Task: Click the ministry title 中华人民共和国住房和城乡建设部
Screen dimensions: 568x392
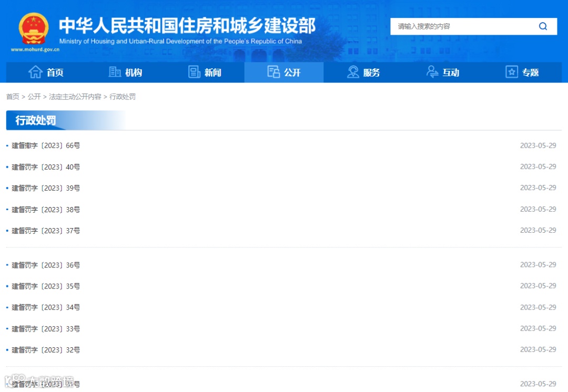Action: tap(187, 25)
